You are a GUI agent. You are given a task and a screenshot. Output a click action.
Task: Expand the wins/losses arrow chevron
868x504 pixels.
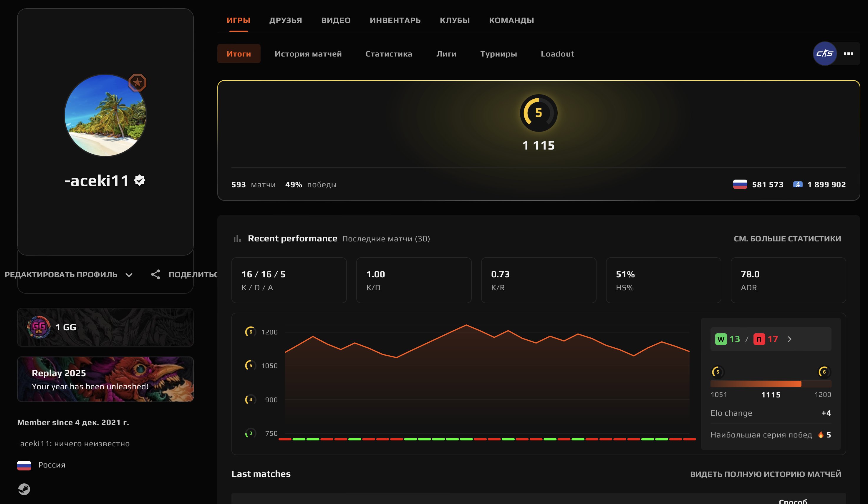tap(789, 339)
